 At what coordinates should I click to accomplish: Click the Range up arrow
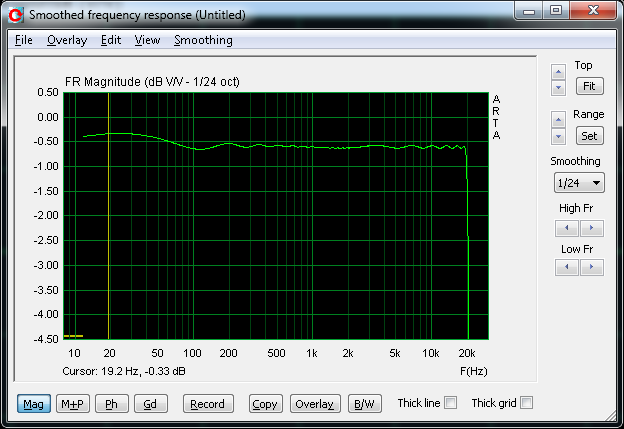(x=558, y=120)
